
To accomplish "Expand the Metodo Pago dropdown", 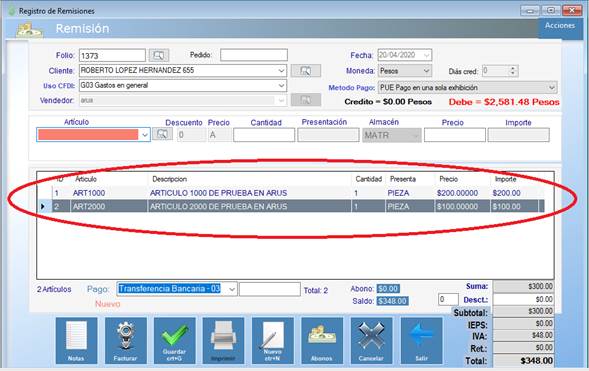I will tap(551, 88).
